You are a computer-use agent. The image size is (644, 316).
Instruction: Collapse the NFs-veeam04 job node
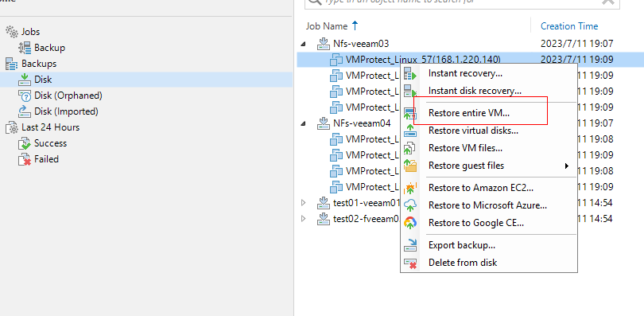(304, 123)
